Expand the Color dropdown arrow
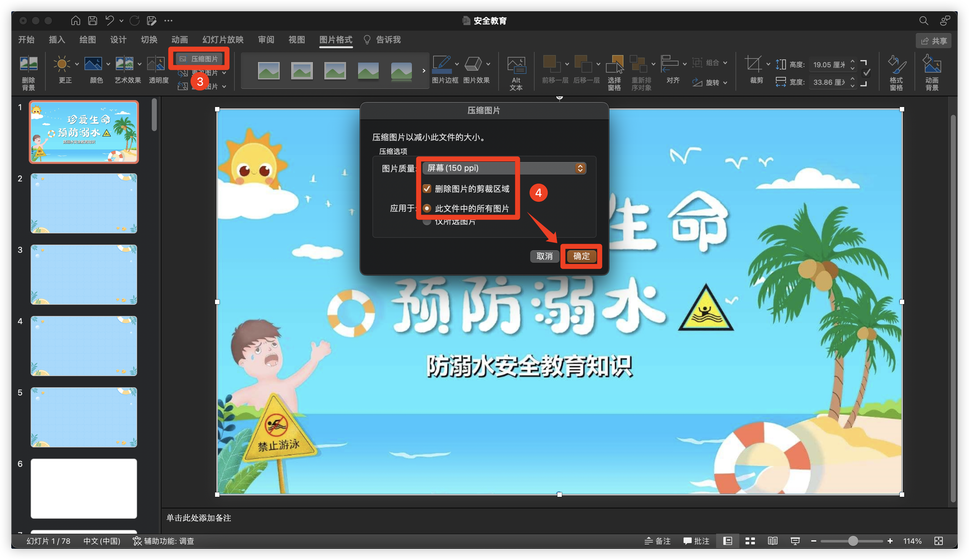 (108, 64)
